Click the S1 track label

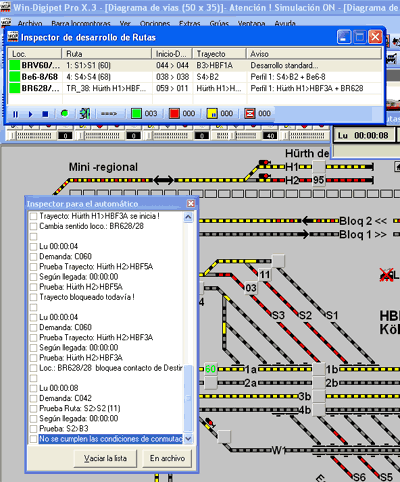click(332, 315)
